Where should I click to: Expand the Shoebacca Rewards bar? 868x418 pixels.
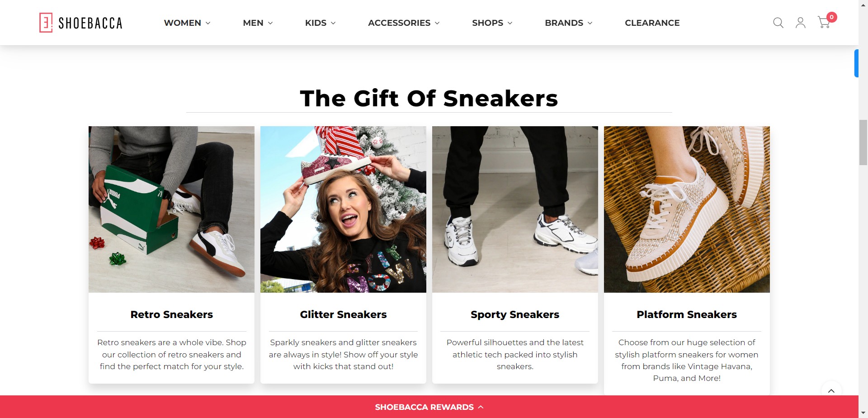429,407
